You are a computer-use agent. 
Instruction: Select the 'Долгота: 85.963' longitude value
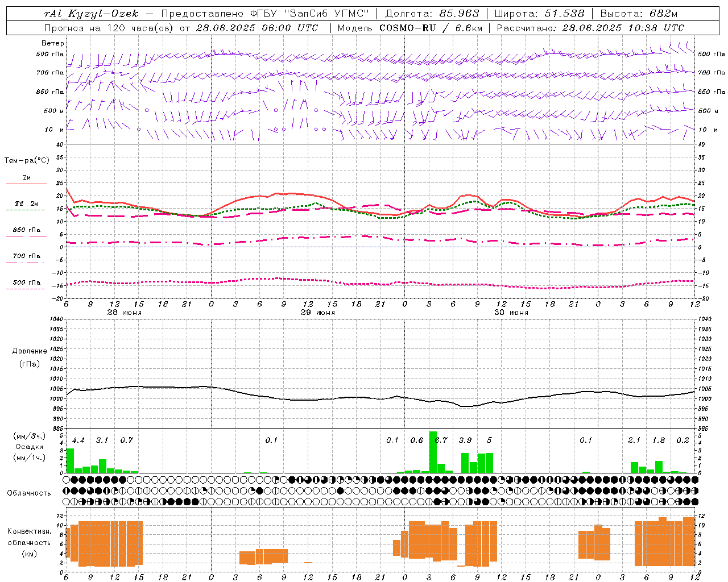click(x=432, y=14)
